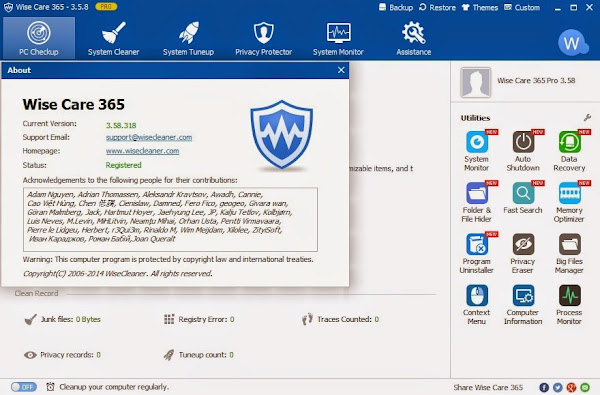Click the Wise Care shield logo in About
Screen dimensions: 600x395
pos(282,134)
